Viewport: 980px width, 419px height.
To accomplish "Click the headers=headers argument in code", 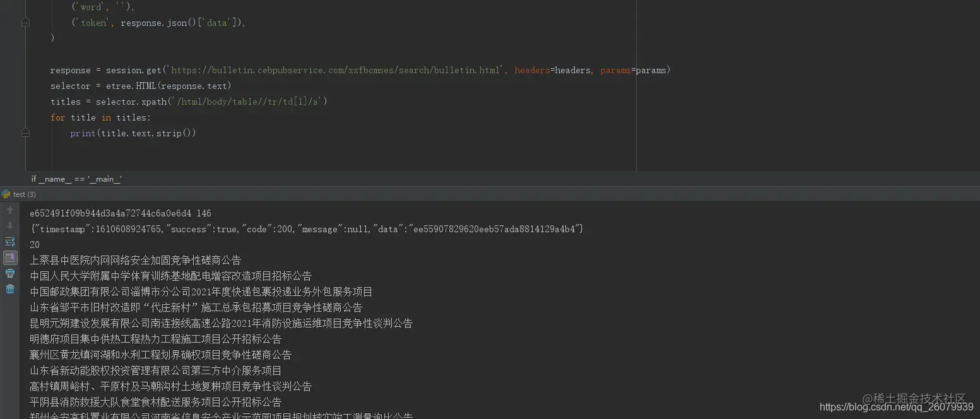I will [x=552, y=70].
